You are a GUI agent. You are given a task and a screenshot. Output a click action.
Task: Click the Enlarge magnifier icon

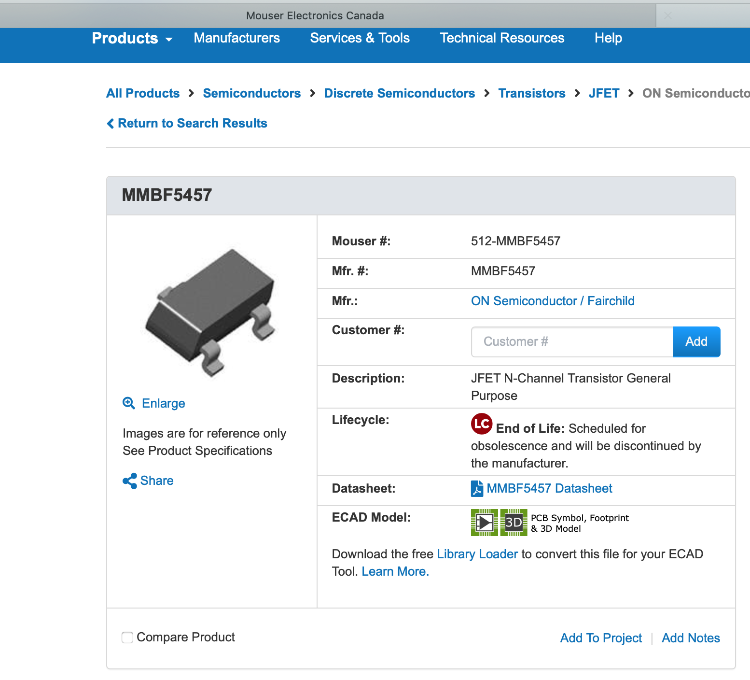click(x=129, y=403)
